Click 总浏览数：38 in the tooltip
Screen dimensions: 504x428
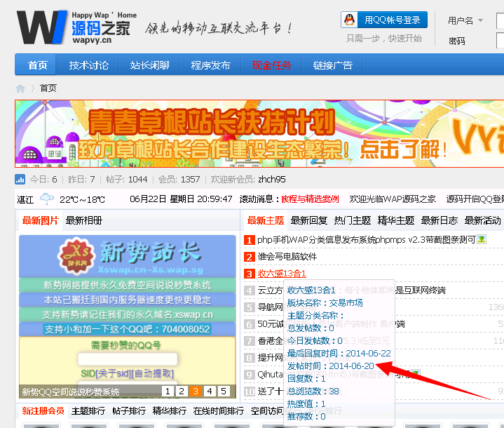point(313,392)
